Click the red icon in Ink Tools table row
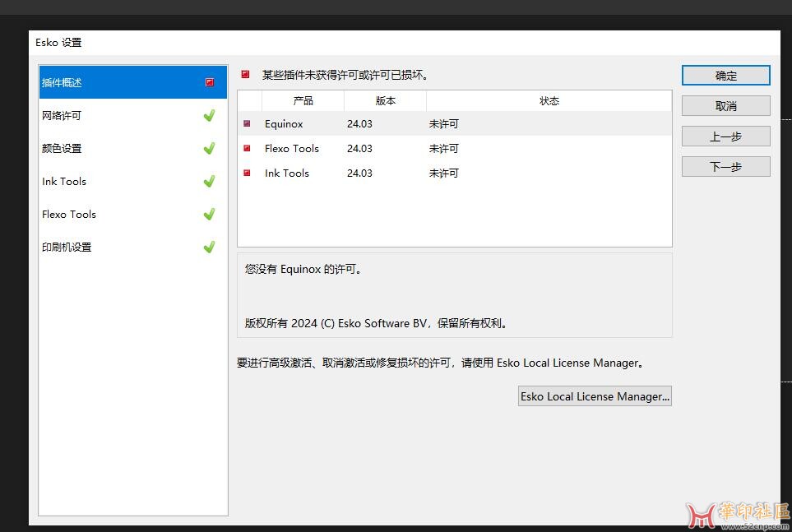This screenshot has height=532, width=792. coord(247,173)
